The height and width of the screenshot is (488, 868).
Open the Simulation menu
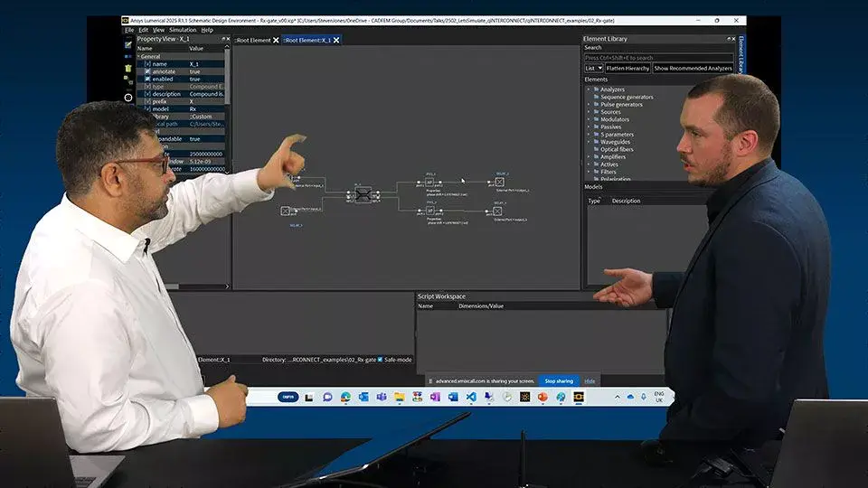pyautogui.click(x=183, y=30)
